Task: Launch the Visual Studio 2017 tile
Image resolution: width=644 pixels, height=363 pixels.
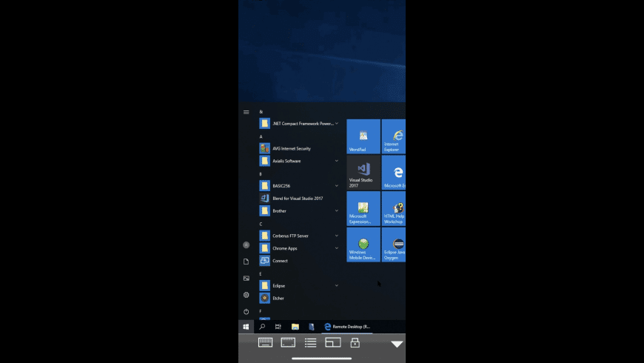Action: pos(363,173)
